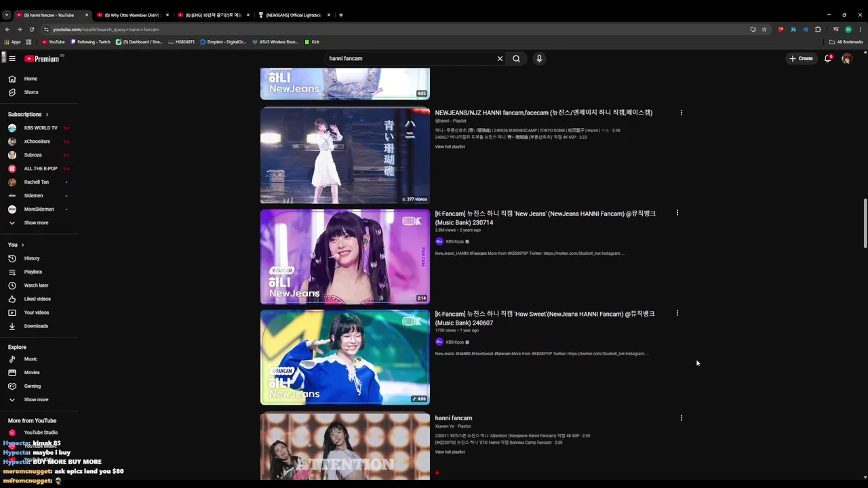
Task: Click the browser address bar URL
Action: pyautogui.click(x=106, y=29)
